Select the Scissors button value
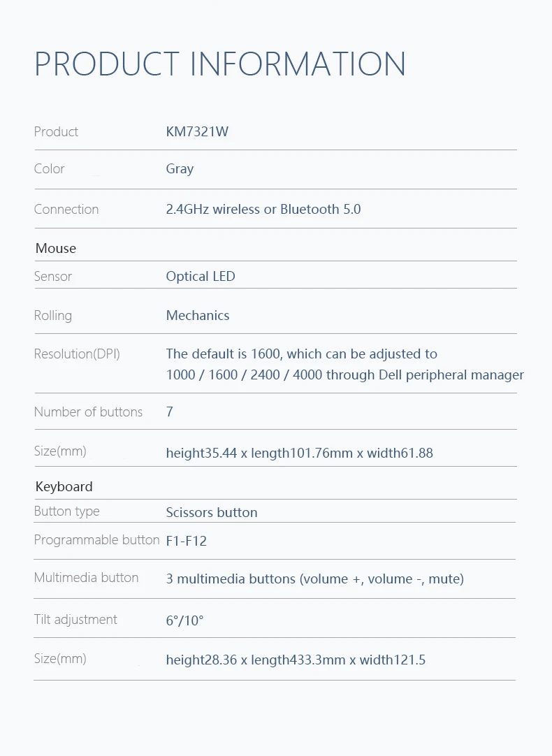The height and width of the screenshot is (756, 552). point(212,512)
